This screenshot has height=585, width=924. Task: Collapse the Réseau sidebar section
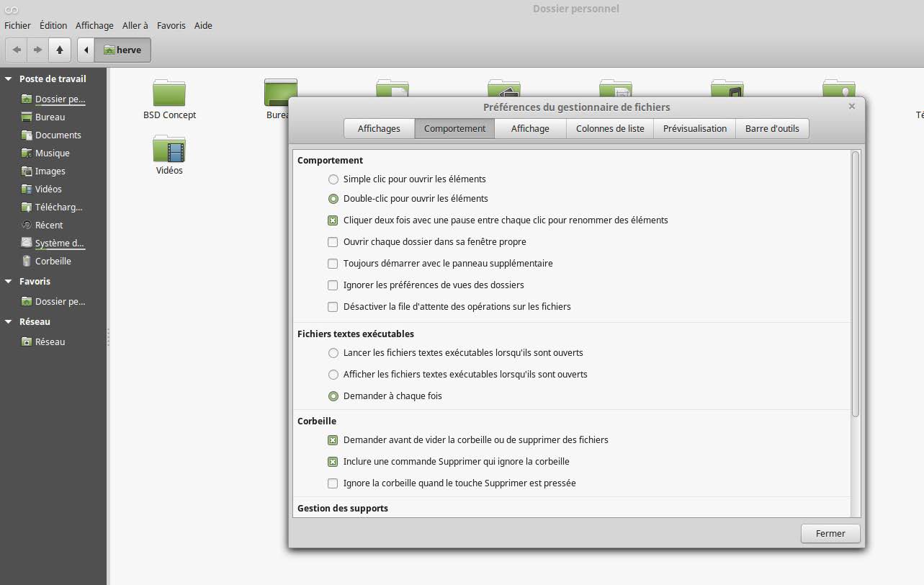(9, 322)
